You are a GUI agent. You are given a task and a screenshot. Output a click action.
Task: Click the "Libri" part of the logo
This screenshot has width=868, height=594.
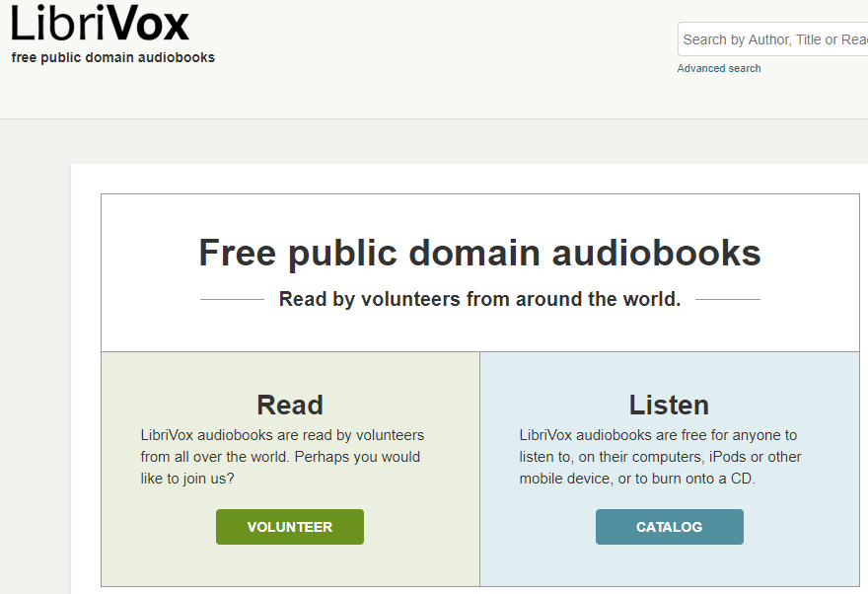(57, 22)
